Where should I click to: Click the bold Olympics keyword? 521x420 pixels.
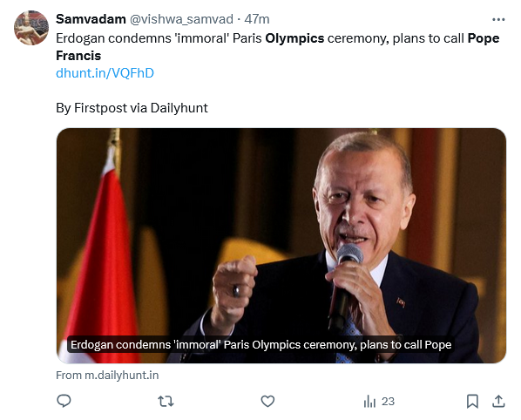click(x=294, y=38)
